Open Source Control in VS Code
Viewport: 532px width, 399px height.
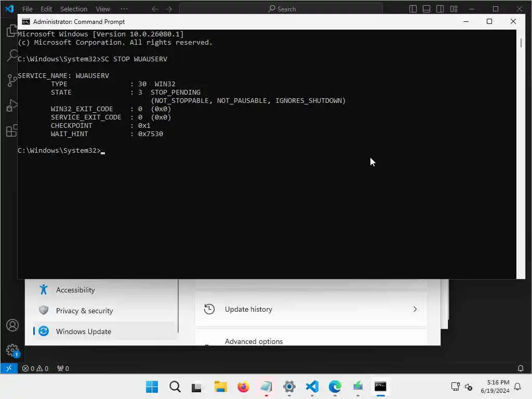click(11, 81)
